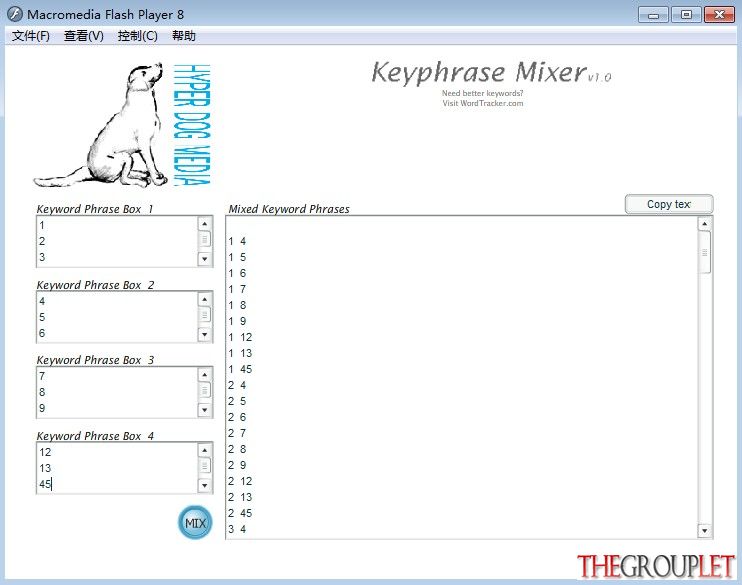Click mixed phrase "1 12" in results
Viewport: 742px width, 585px height.
[240, 337]
